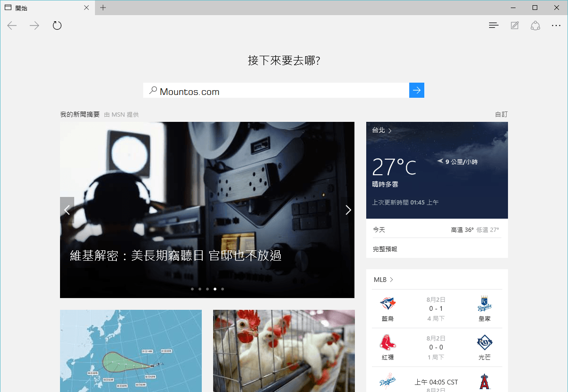
Task: Open the 台北 weather location
Action: coord(382,130)
